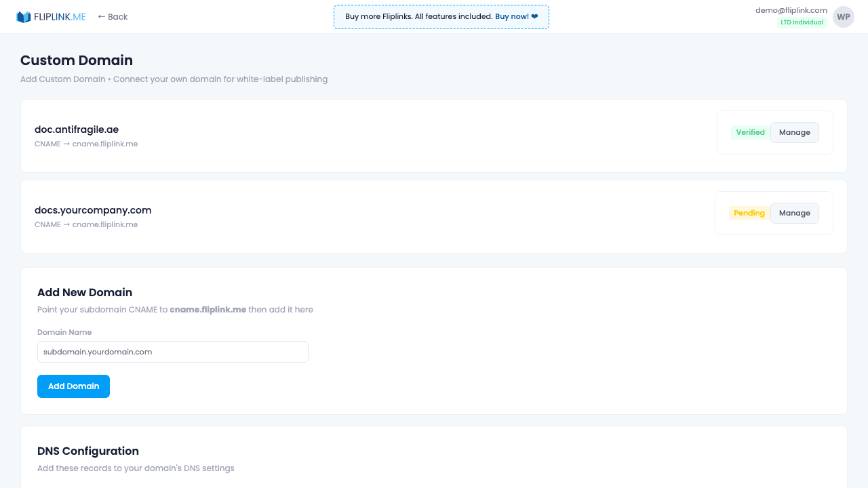Open the Buy now! link
This screenshot has height=488, width=868.
pyautogui.click(x=513, y=16)
